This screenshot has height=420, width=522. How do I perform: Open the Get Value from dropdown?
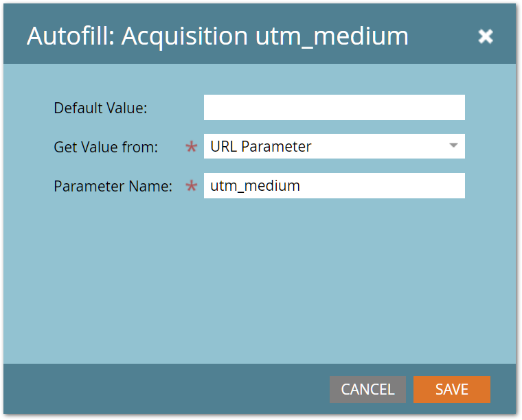point(334,146)
